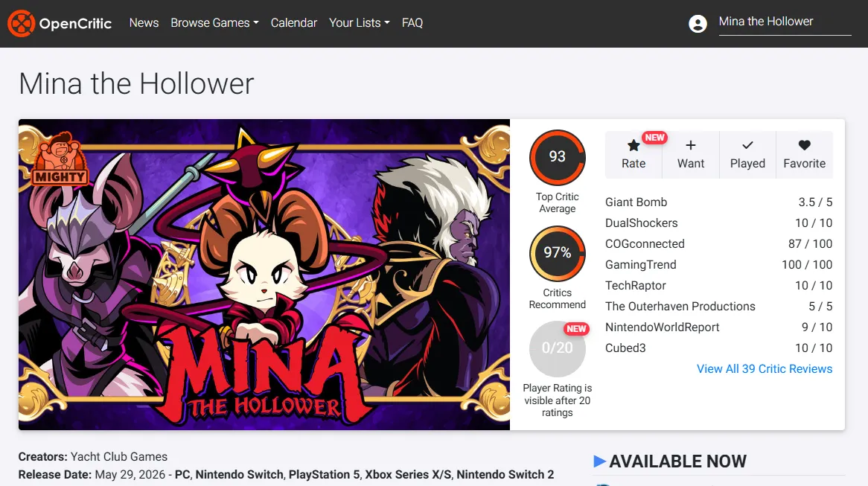Select the Nintendo Switch 2 platform text

click(505, 474)
